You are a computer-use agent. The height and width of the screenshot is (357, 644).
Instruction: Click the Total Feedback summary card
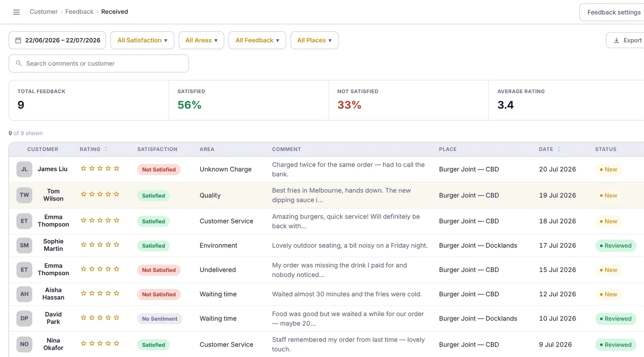click(x=89, y=100)
